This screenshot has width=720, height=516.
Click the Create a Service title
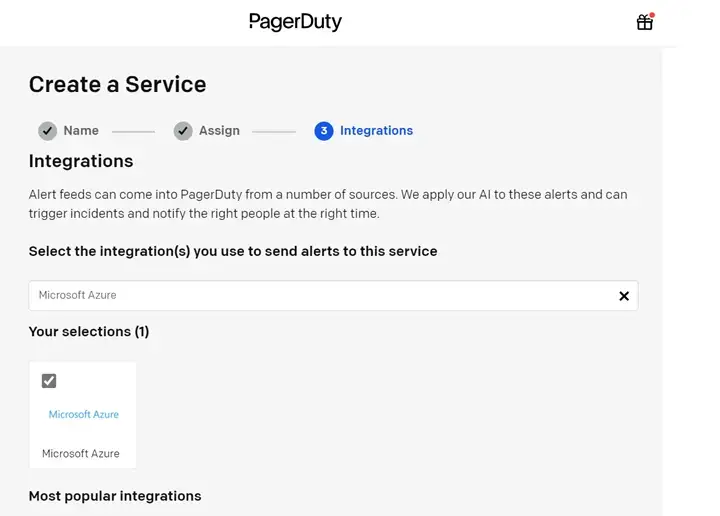[x=117, y=85]
